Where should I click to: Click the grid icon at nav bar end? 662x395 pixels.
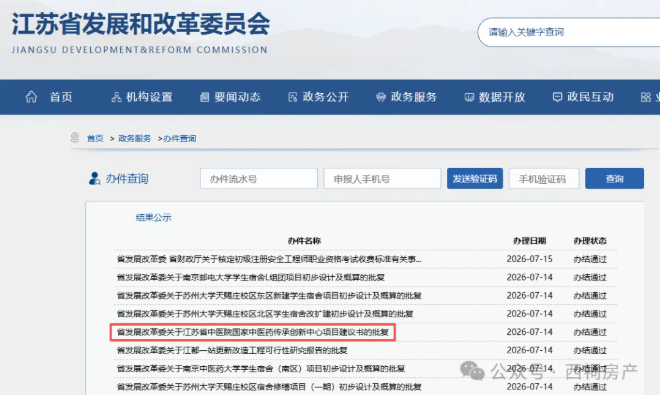pos(646,97)
